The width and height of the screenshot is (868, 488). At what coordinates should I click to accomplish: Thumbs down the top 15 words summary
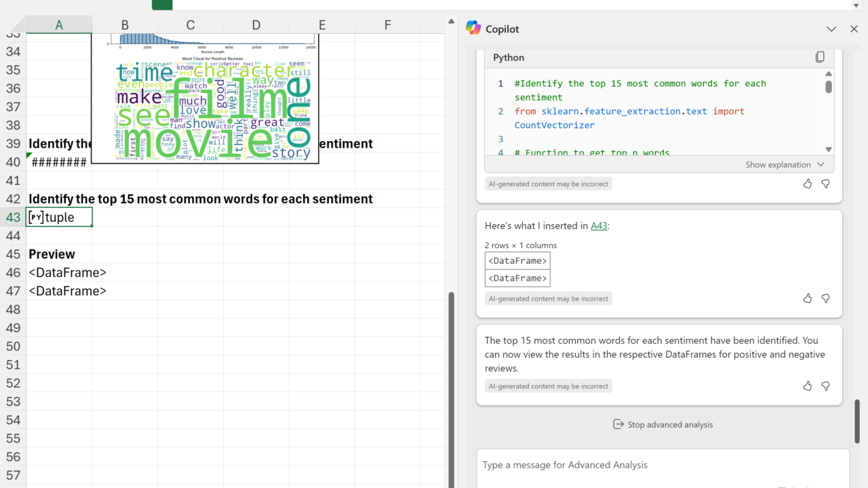point(825,386)
